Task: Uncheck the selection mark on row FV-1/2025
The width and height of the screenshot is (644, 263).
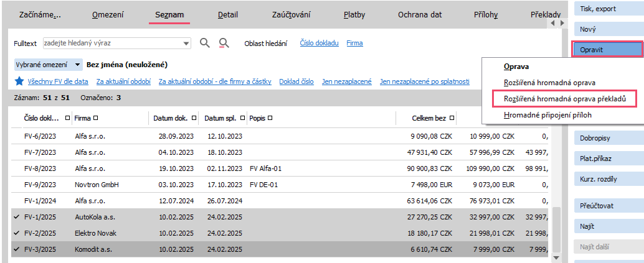Action: click(x=16, y=218)
